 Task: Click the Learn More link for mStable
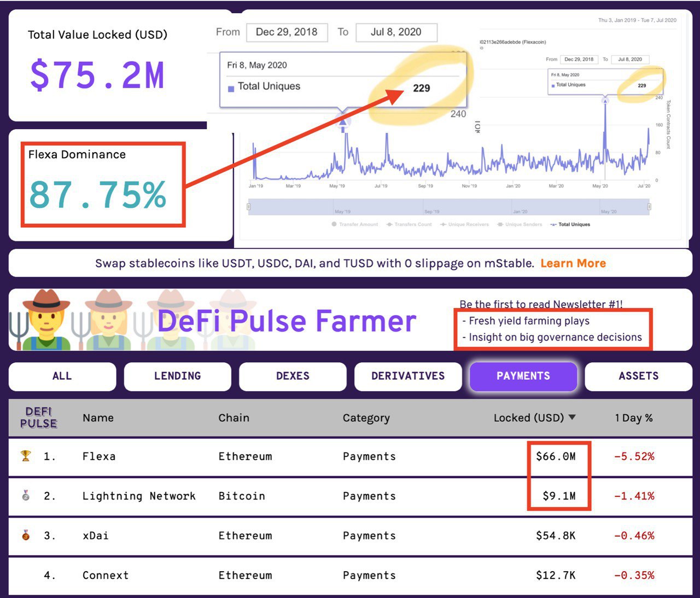(x=573, y=263)
